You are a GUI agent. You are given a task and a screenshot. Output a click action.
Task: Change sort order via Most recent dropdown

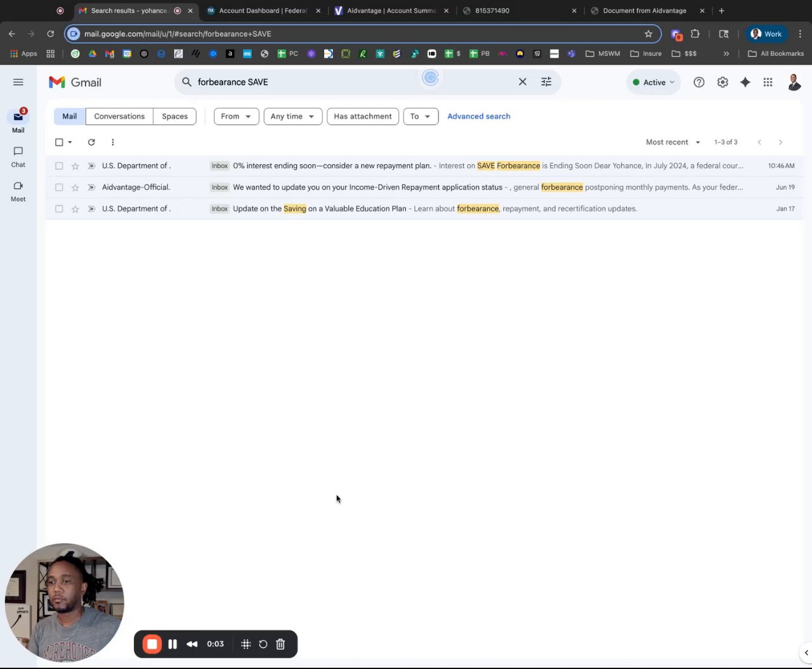672,142
